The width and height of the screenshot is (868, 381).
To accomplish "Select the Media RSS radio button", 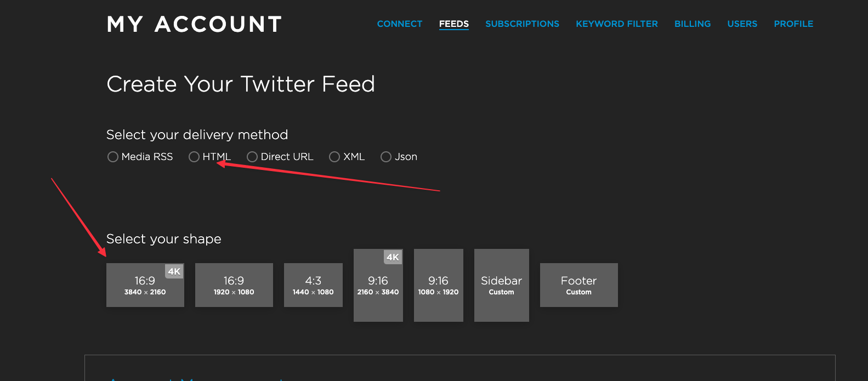I will coord(113,157).
